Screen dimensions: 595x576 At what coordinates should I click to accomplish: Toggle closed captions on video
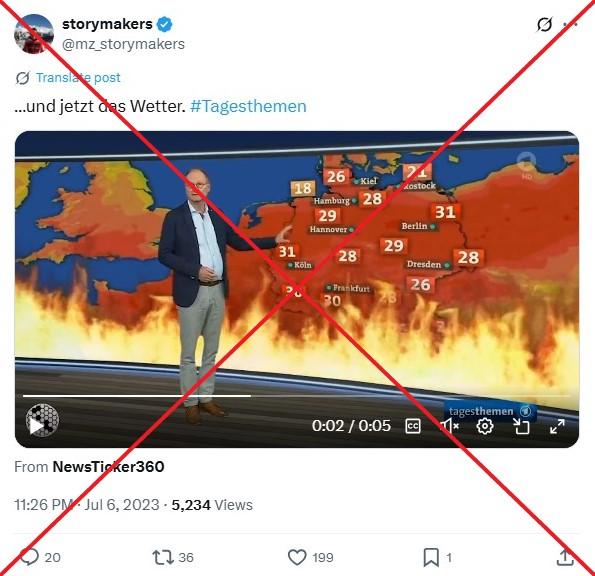[413, 426]
